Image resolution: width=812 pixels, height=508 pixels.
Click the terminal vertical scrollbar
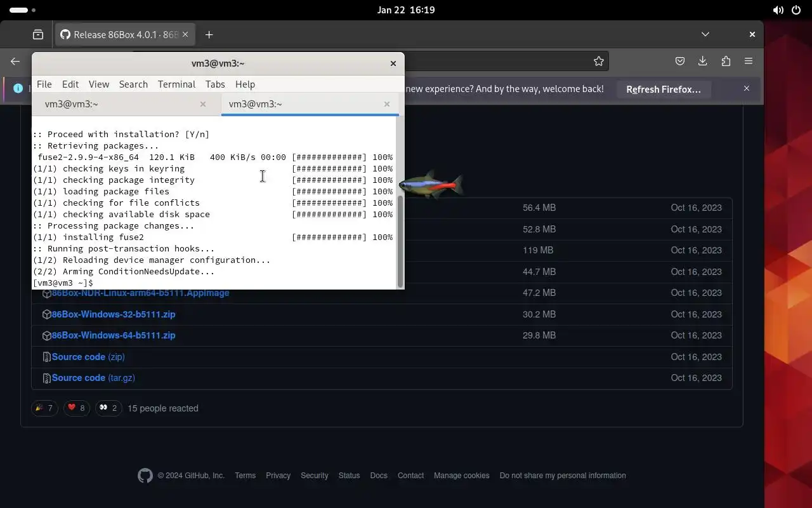(x=400, y=241)
